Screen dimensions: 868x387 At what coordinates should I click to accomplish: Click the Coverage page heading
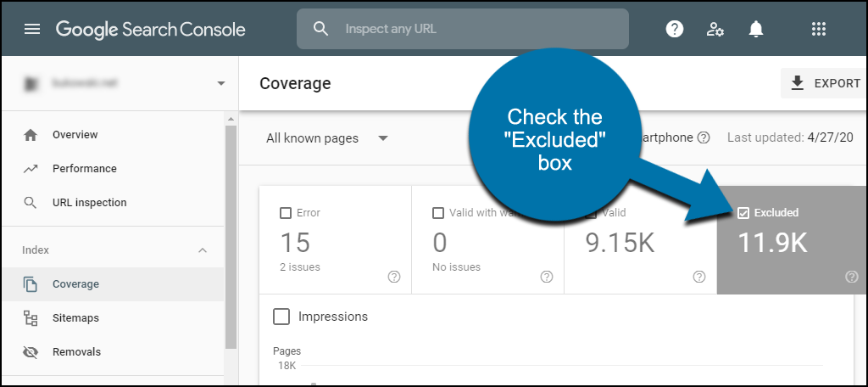point(295,83)
